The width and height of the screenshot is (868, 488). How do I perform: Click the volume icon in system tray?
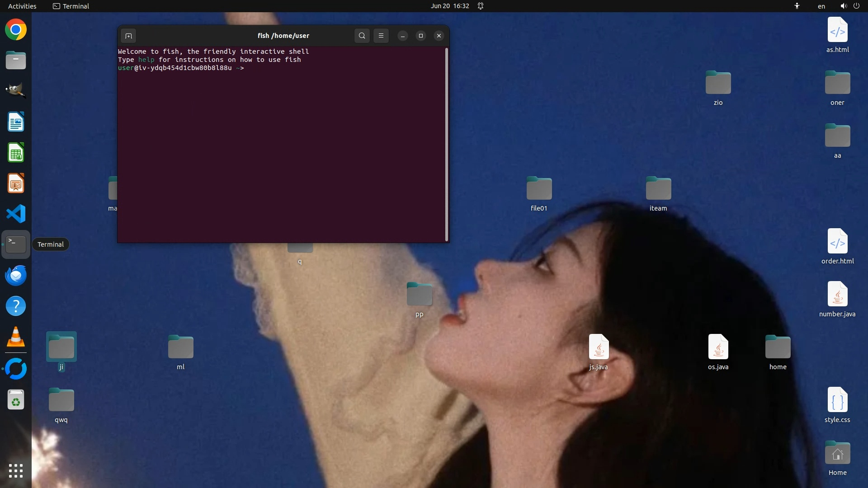pos(843,6)
